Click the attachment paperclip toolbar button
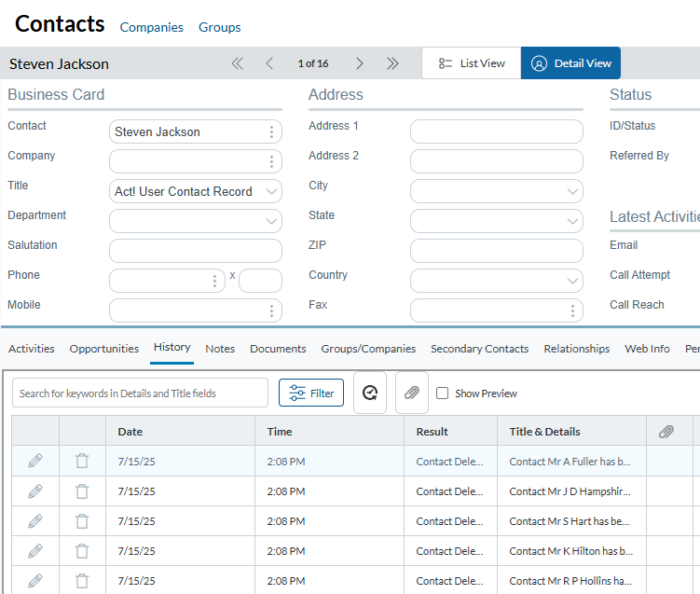This screenshot has height=594, width=700. click(x=412, y=393)
